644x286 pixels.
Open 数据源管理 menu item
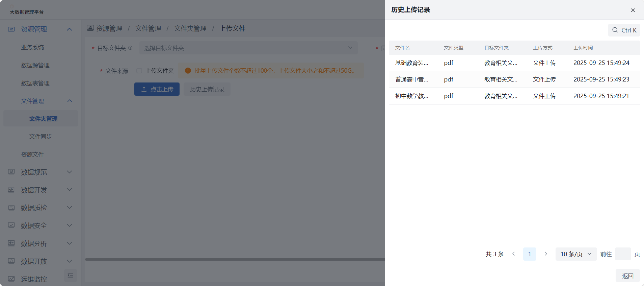[x=35, y=65]
